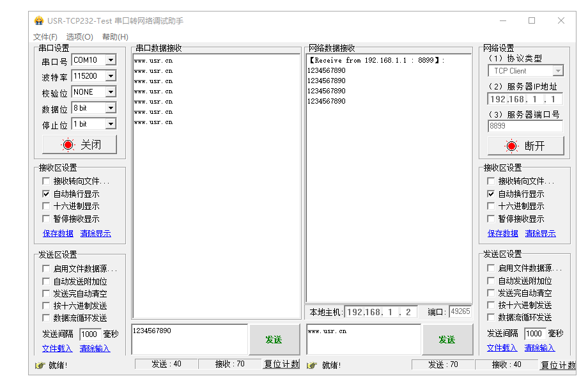Click the red light icon on 关闭 button
588x383 pixels.
tap(68, 145)
